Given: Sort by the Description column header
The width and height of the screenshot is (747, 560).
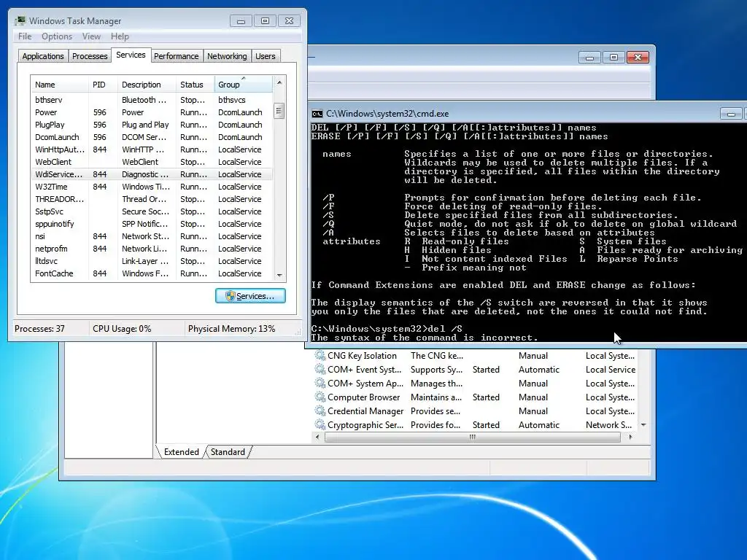Looking at the screenshot, I should click(x=147, y=85).
